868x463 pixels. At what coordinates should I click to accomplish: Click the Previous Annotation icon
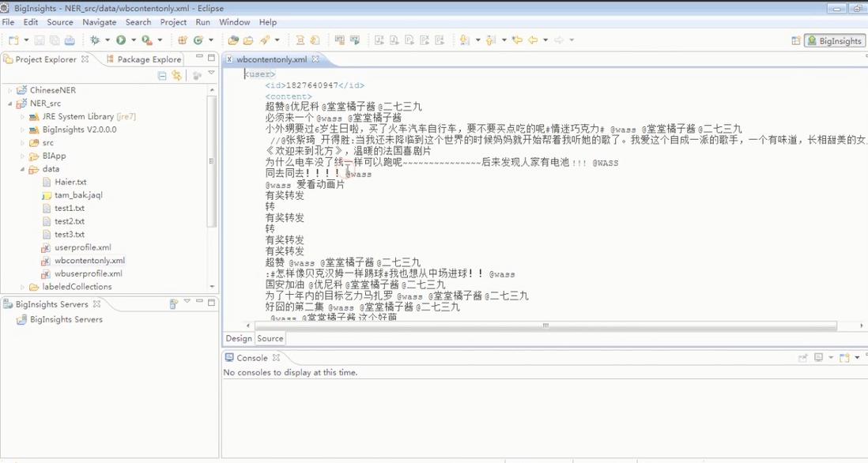pos(490,40)
